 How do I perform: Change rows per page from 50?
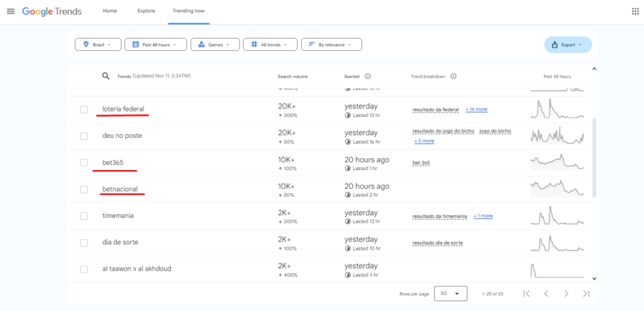[x=450, y=294]
